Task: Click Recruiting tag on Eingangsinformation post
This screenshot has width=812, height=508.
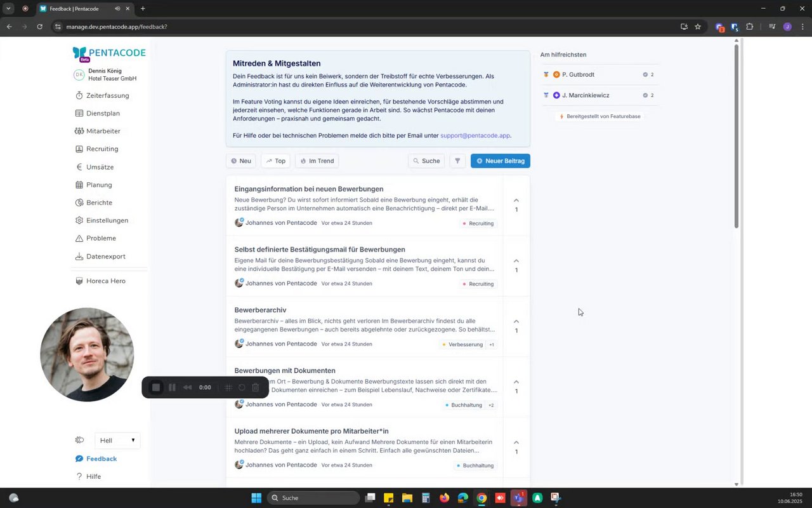Action: click(478, 224)
